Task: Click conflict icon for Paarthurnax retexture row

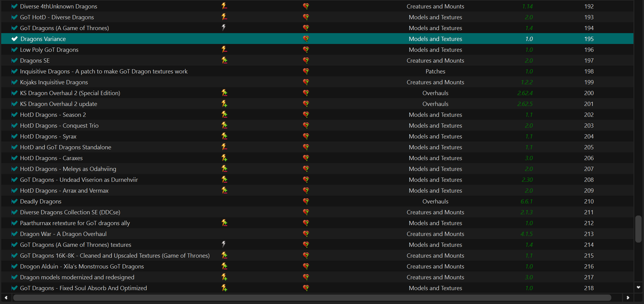Action: tap(224, 223)
